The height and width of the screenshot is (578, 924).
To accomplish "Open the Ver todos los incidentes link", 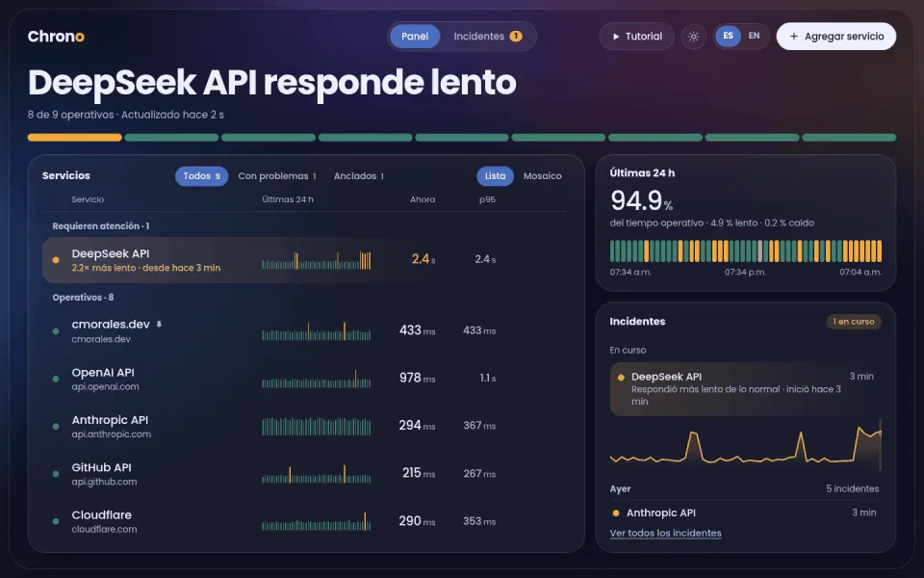I will [x=665, y=533].
